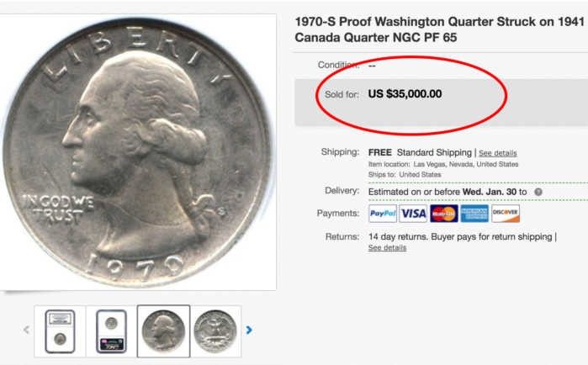Click the main 1970 quarter image
588x365 pixels.
[137, 152]
